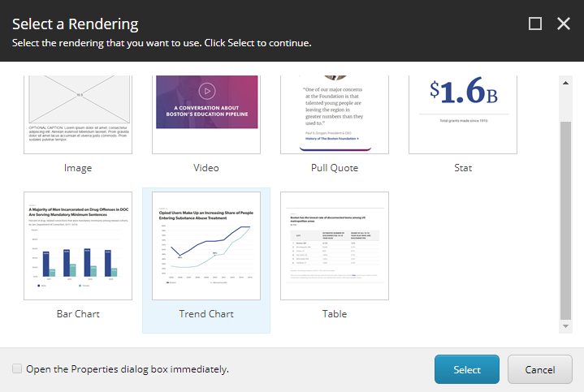The image size is (584, 392).
Task: Select the Image rendering thumbnail
Action: pyautogui.click(x=78, y=114)
